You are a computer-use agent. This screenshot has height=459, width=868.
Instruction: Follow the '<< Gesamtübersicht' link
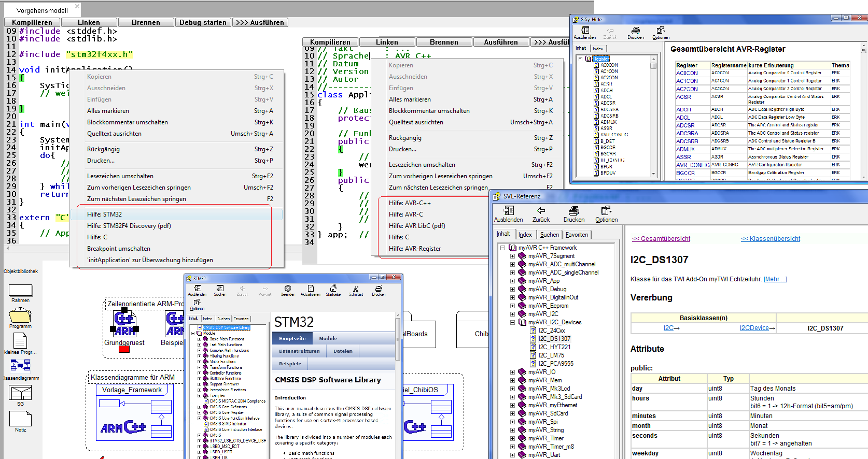(661, 239)
